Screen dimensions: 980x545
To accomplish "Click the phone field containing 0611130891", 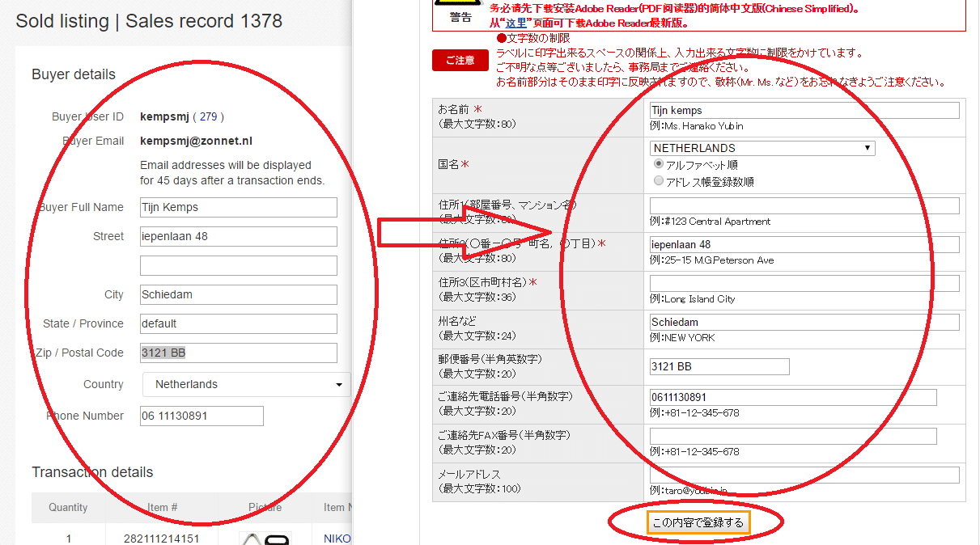I will (793, 397).
